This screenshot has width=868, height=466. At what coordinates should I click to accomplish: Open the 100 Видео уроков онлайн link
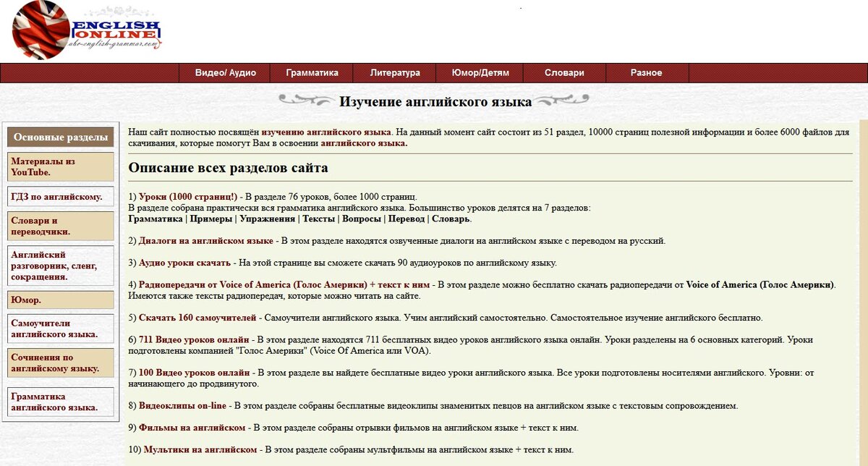point(195,373)
